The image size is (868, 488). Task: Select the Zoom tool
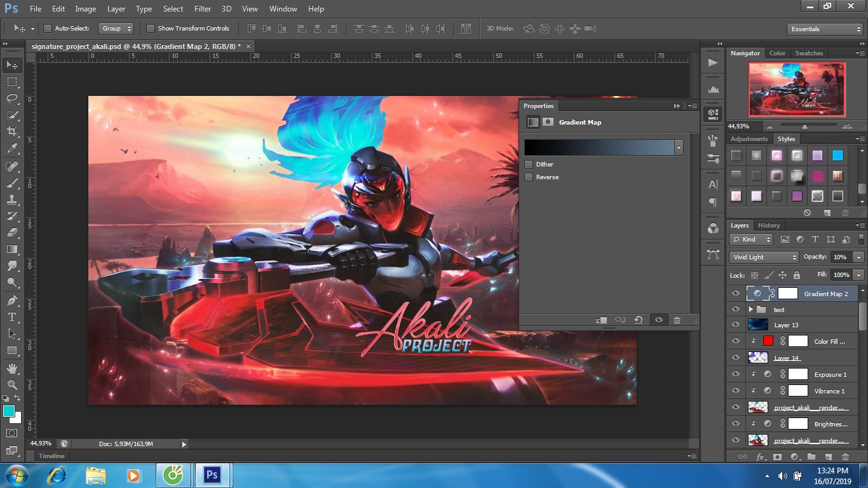click(12, 384)
